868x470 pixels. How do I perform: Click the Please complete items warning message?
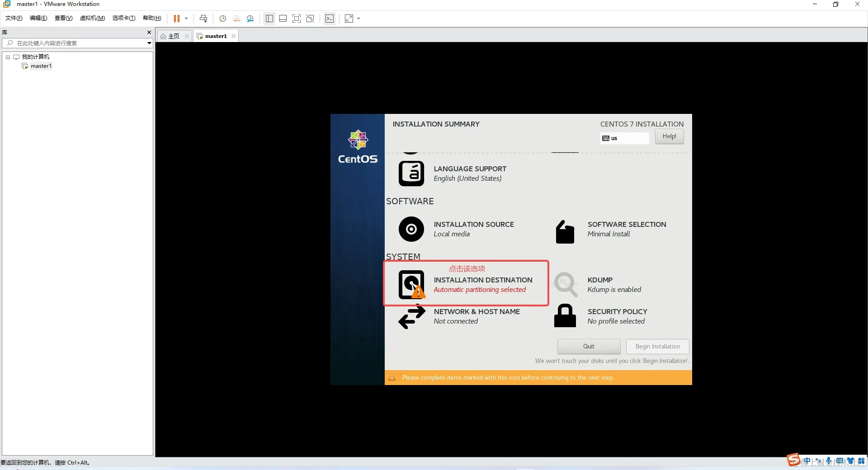(508, 377)
